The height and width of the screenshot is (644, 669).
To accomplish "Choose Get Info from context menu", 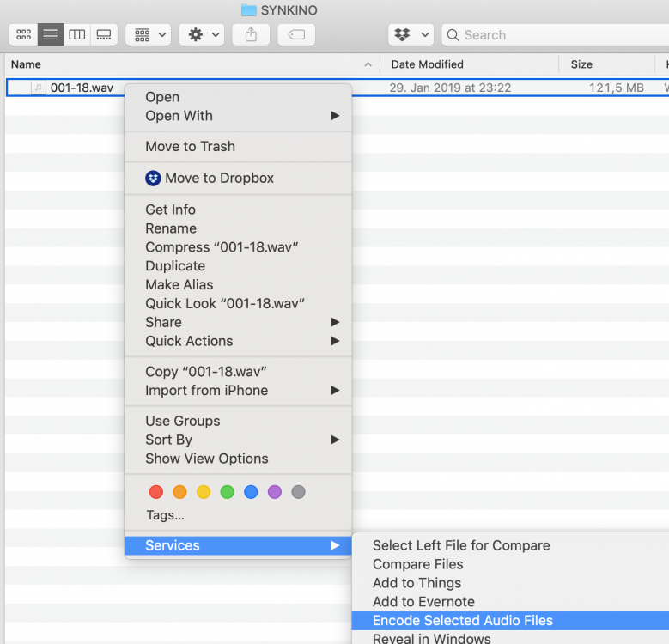I will (170, 210).
